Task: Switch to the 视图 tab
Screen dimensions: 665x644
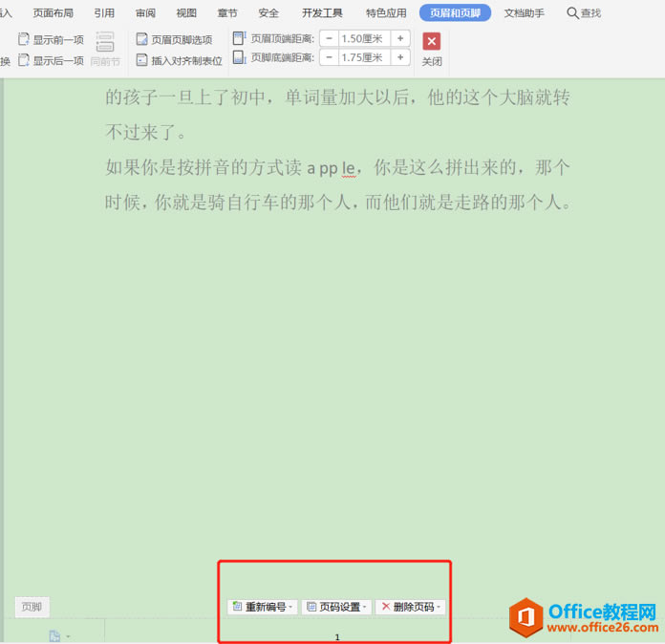Action: [186, 13]
